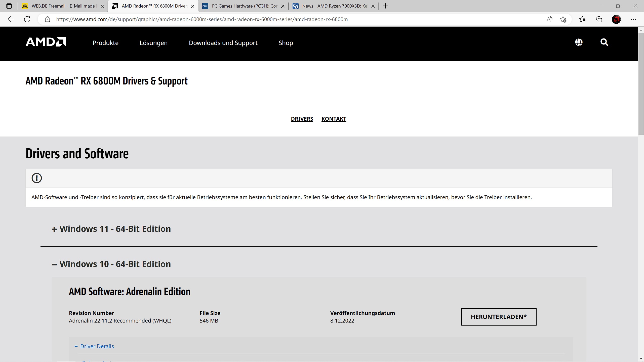
Task: Open the Settings and more menu
Action: pyautogui.click(x=633, y=19)
